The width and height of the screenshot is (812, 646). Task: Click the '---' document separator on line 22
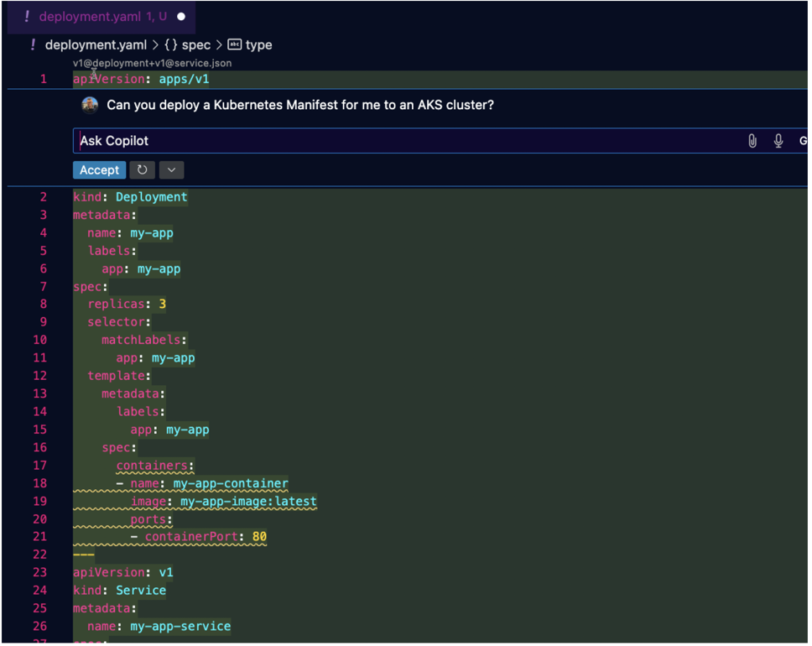(x=83, y=555)
